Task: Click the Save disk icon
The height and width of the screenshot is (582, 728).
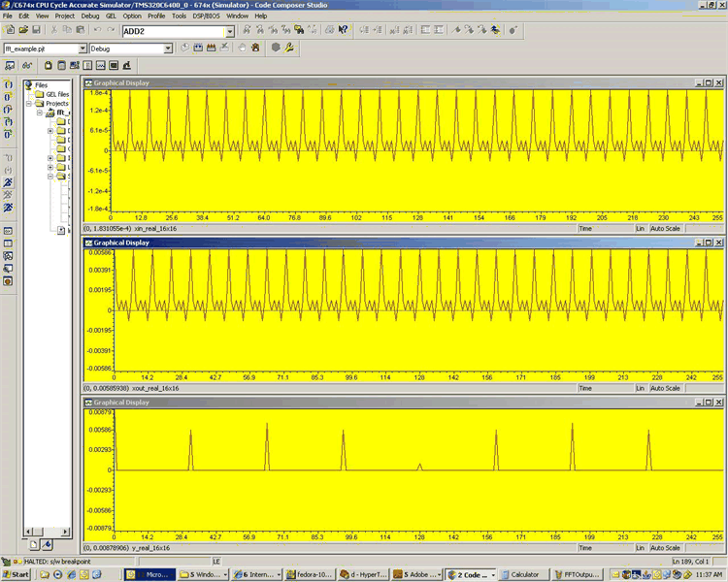Action: tap(37, 31)
